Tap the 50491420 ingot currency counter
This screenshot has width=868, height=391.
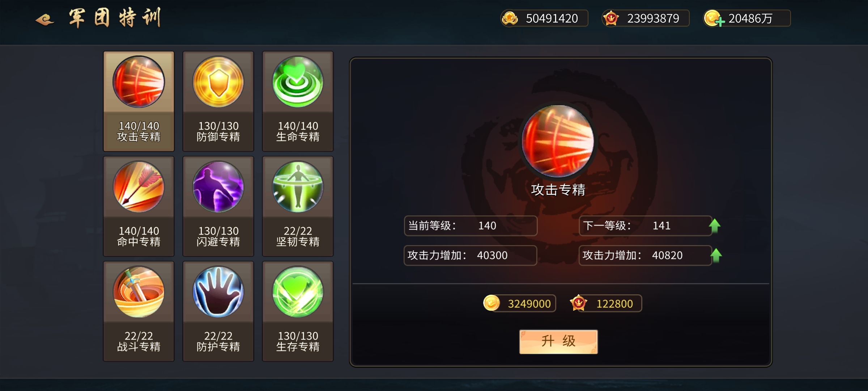(x=544, y=18)
